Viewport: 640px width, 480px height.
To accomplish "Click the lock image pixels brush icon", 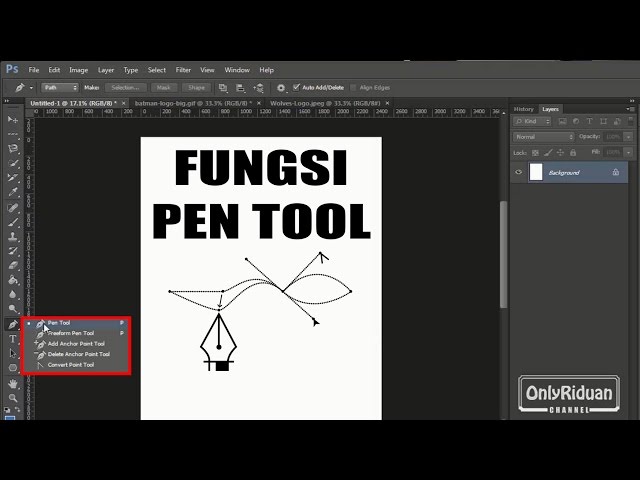I will point(548,153).
